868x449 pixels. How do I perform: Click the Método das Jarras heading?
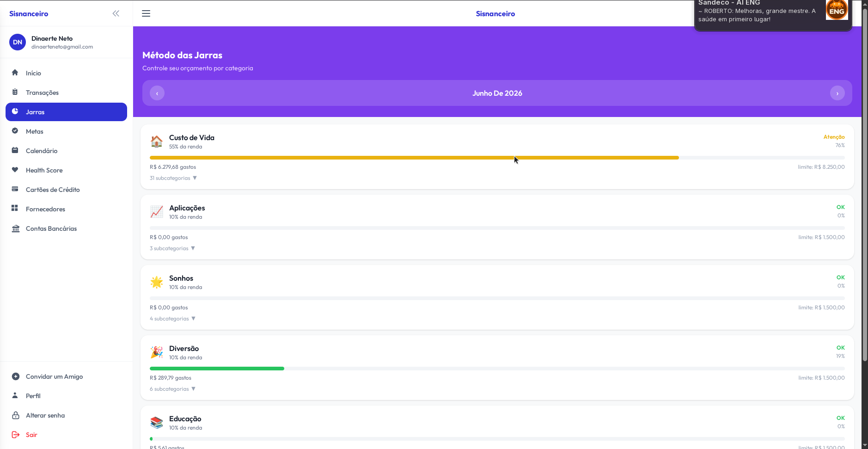click(x=183, y=55)
